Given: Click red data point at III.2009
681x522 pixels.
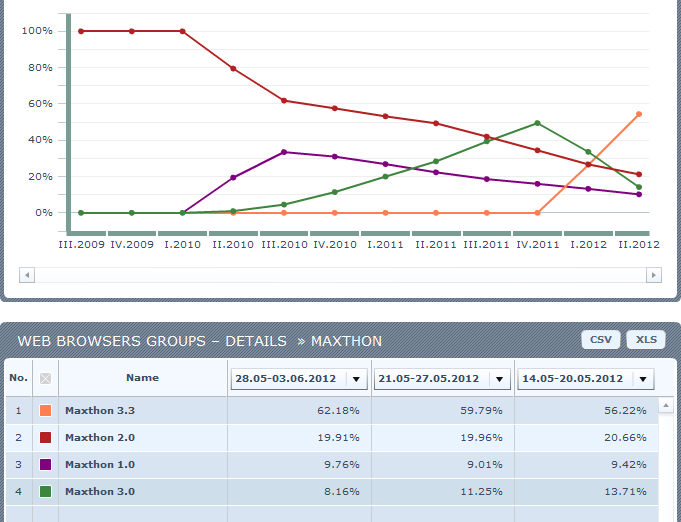Looking at the screenshot, I should coord(81,31).
